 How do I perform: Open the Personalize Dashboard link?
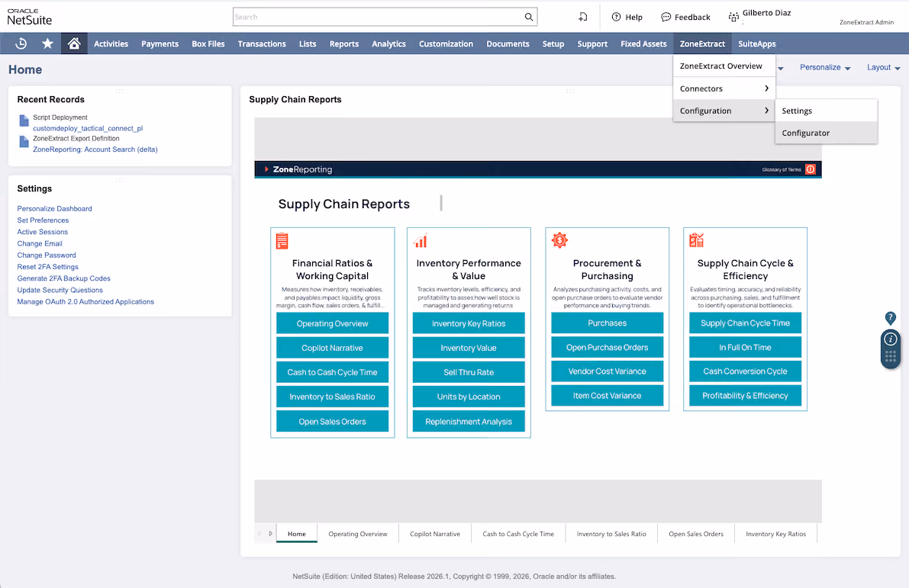coord(54,208)
